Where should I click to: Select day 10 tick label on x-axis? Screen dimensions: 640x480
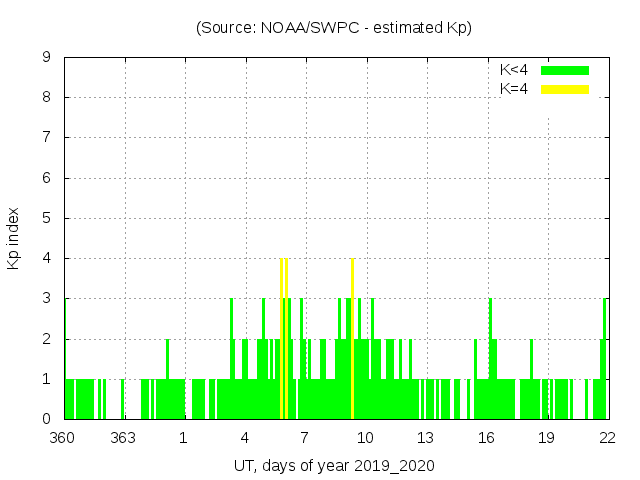(365, 438)
